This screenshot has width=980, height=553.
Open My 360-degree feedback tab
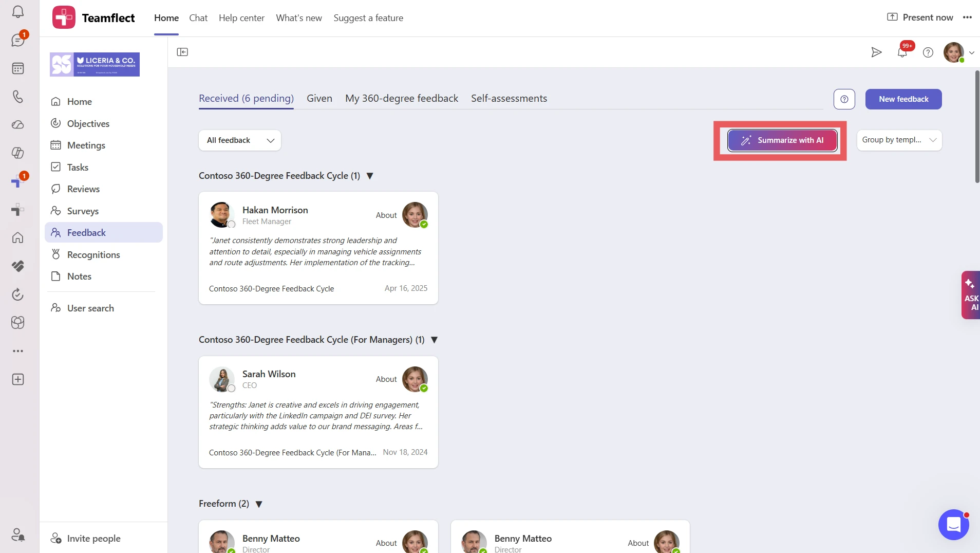coord(402,98)
